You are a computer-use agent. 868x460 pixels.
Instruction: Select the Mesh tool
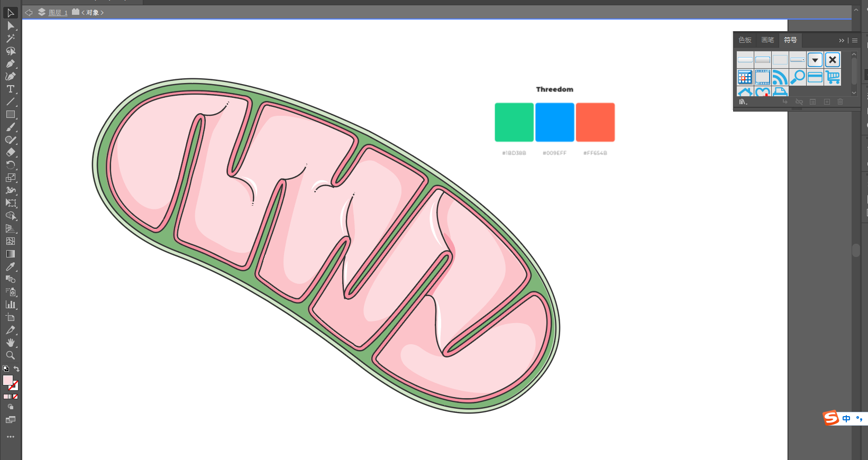[x=11, y=241]
